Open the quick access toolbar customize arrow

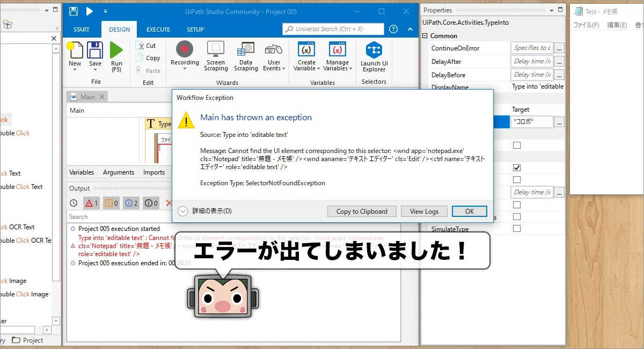pos(105,11)
